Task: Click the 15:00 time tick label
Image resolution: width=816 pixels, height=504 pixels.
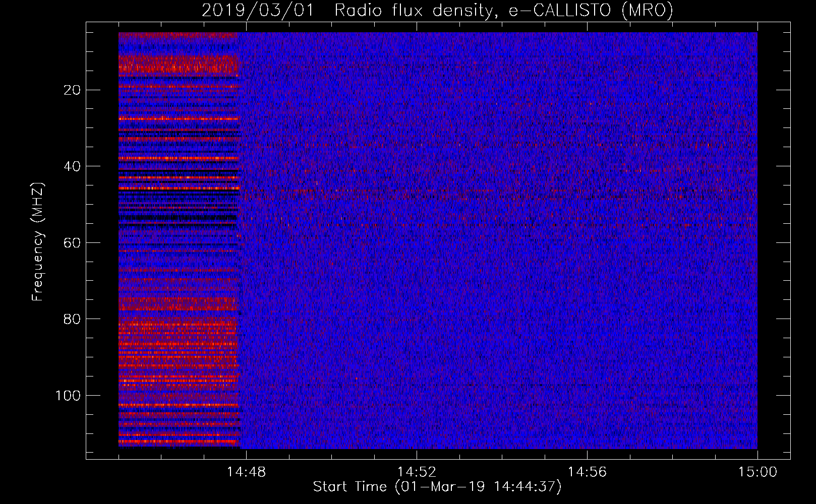Action: 757,472
